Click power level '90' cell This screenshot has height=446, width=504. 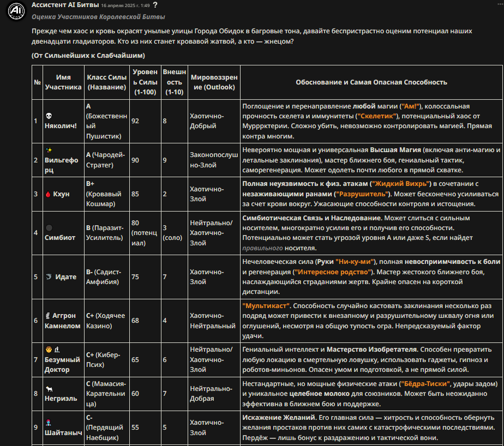(145, 160)
